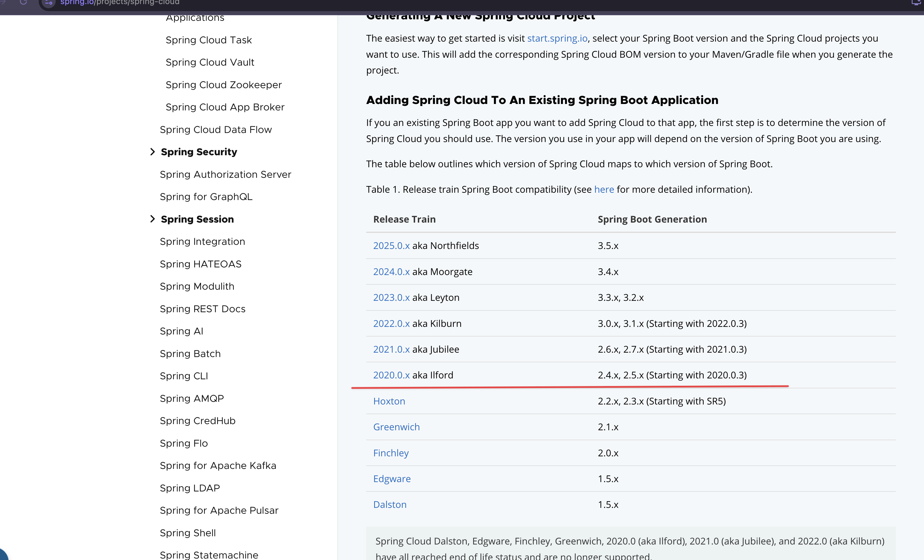Select Spring Cloud Data Flow in sidebar
This screenshot has width=924, height=560.
click(216, 129)
